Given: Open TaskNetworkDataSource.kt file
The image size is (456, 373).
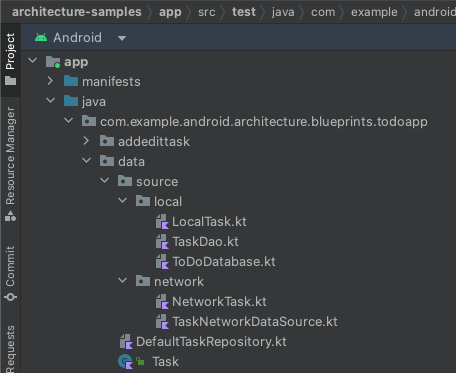Looking at the screenshot, I should [x=255, y=322].
